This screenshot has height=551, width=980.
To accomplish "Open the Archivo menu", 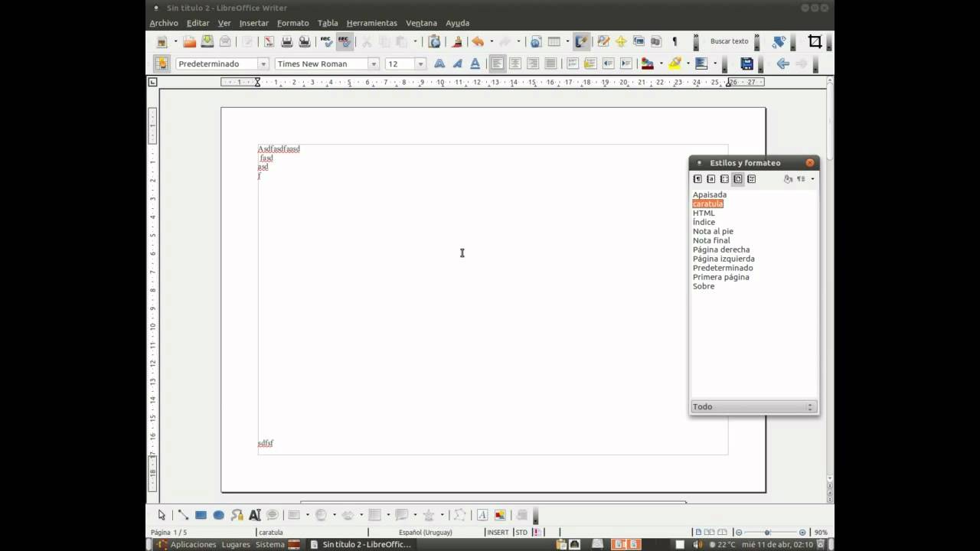I will tap(164, 23).
